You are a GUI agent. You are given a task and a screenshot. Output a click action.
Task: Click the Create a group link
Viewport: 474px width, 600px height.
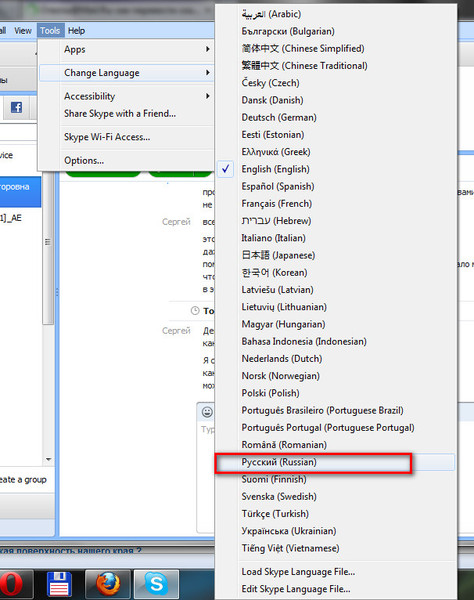(23, 480)
